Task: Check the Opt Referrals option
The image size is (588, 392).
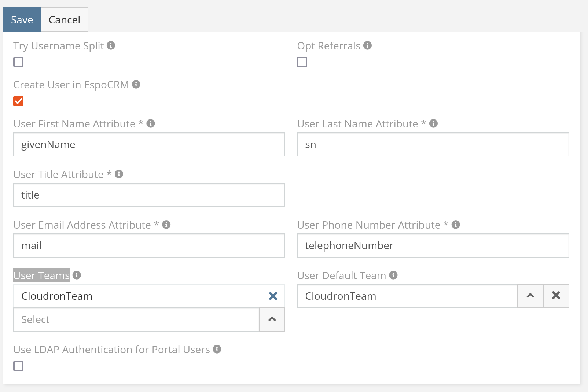Action: [302, 62]
